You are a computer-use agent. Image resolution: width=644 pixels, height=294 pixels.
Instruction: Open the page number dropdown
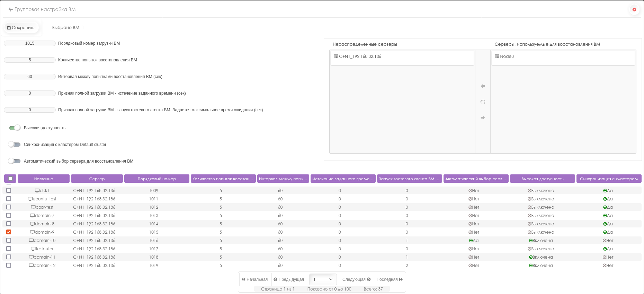[323, 279]
